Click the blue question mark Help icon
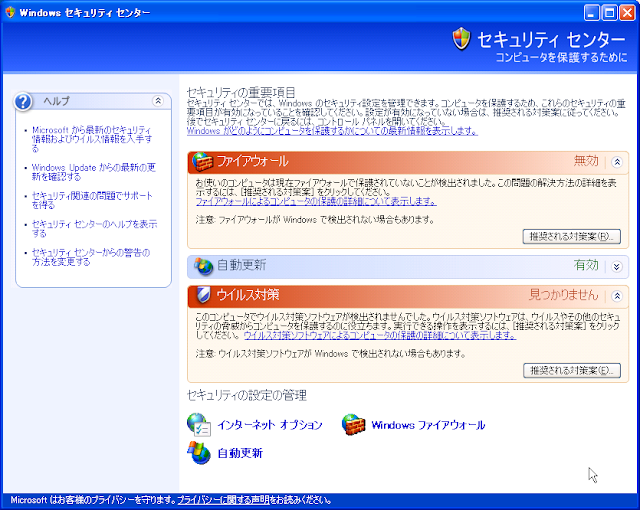Image resolution: width=640 pixels, height=510 pixels. [x=23, y=102]
